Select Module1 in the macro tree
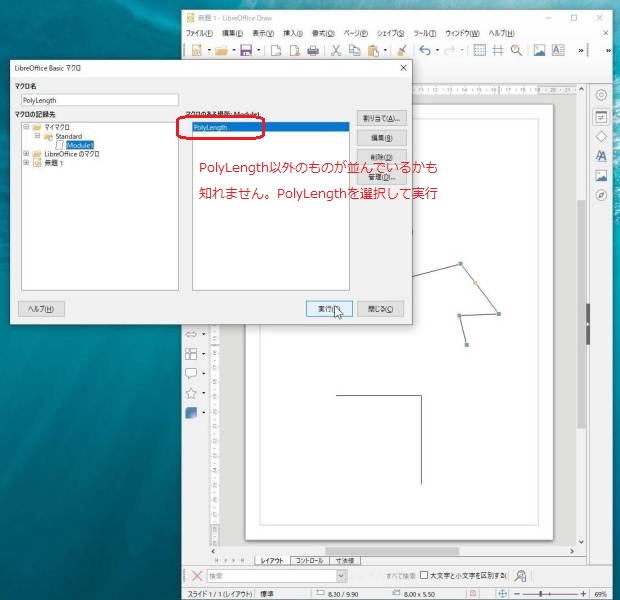The image size is (620, 600). 80,145
